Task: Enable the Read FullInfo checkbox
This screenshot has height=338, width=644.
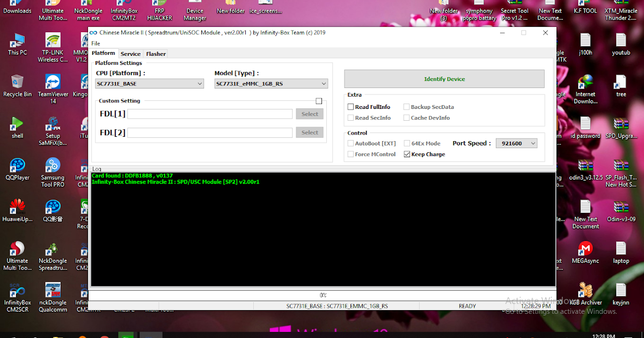Action: 351,107
